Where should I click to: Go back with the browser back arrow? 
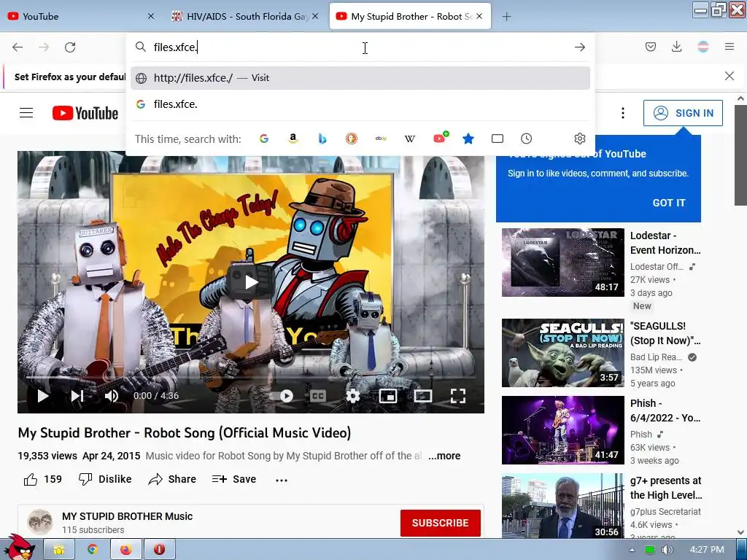18,47
